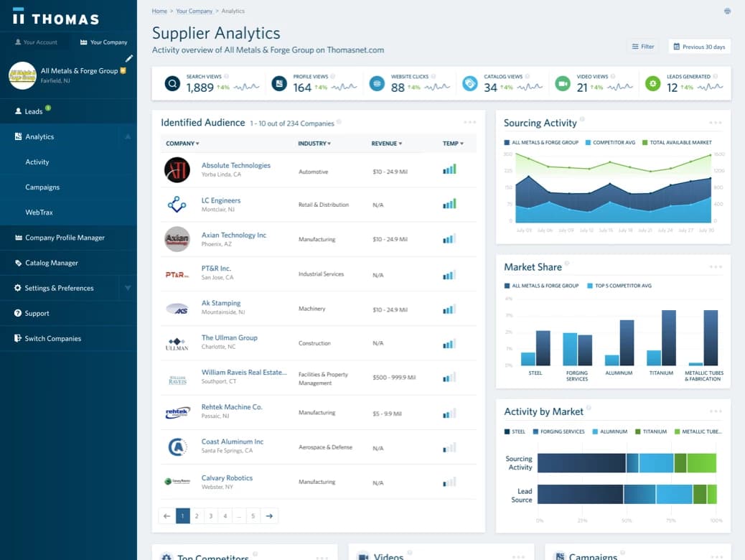Click the Website Clicks globe icon
745x560 pixels.
point(377,84)
